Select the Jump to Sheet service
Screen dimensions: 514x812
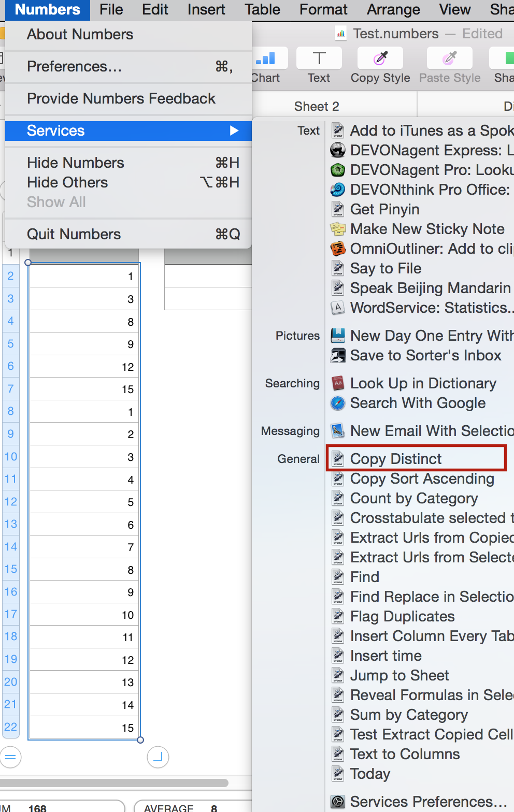pyautogui.click(x=399, y=675)
